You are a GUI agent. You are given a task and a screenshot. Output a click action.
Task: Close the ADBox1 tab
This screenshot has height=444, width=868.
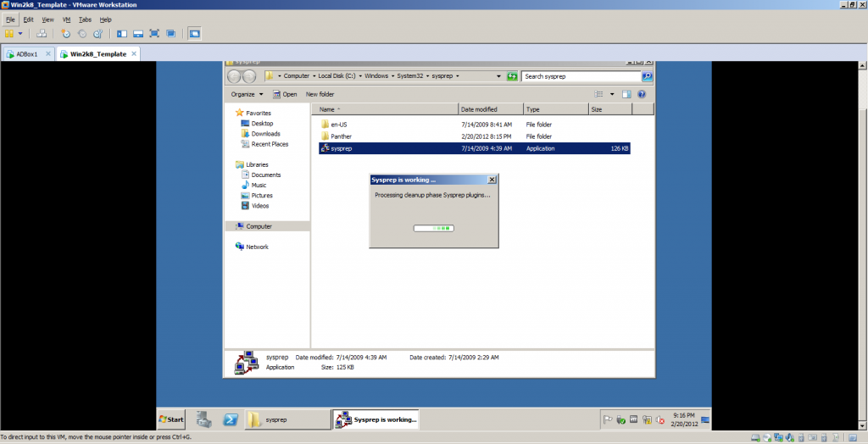coord(47,53)
